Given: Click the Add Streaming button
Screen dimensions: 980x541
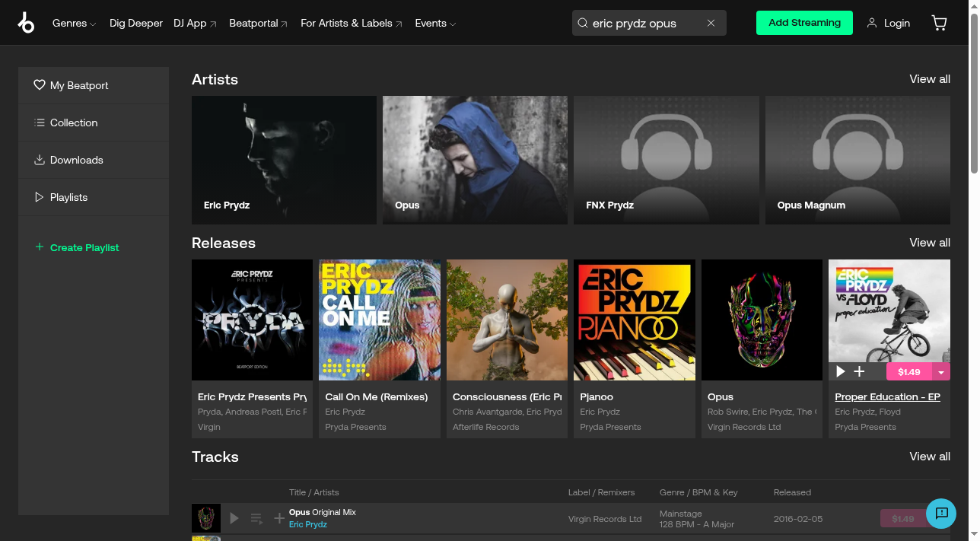Looking at the screenshot, I should click(x=804, y=23).
